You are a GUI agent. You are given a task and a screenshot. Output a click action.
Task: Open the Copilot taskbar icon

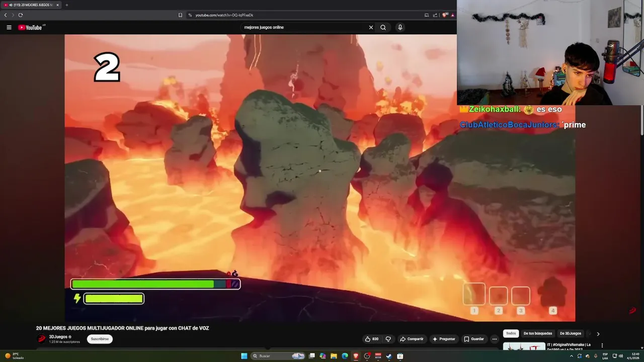click(323, 356)
